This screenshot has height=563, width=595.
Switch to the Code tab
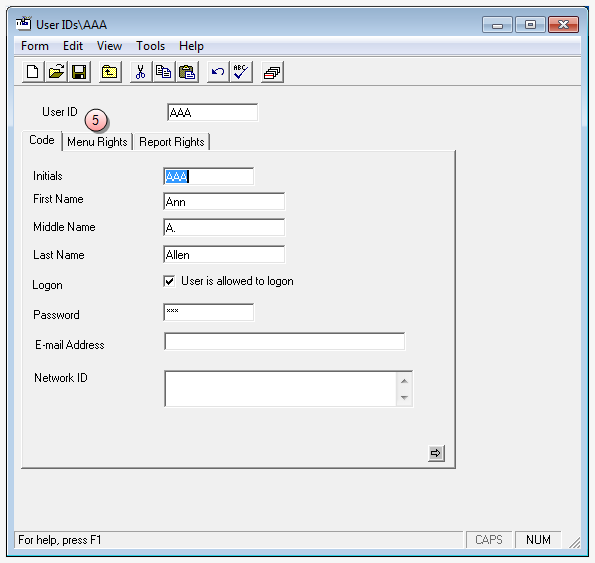pyautogui.click(x=42, y=140)
